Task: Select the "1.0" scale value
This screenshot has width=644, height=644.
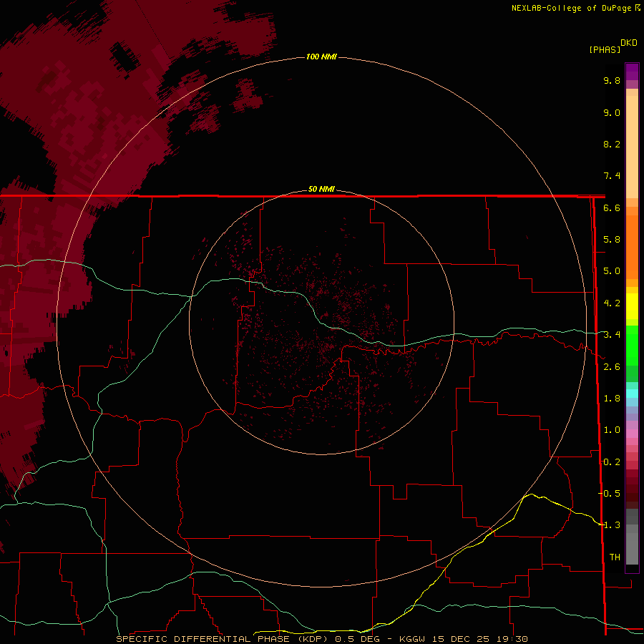Action: point(612,430)
